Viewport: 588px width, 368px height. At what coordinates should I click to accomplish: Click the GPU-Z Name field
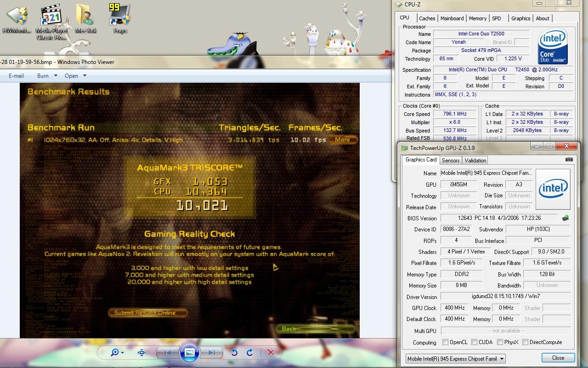(486, 173)
